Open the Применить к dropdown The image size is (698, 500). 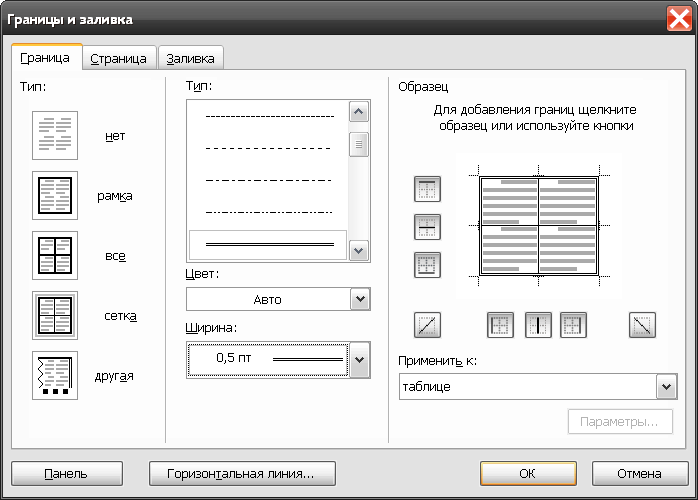point(538,386)
